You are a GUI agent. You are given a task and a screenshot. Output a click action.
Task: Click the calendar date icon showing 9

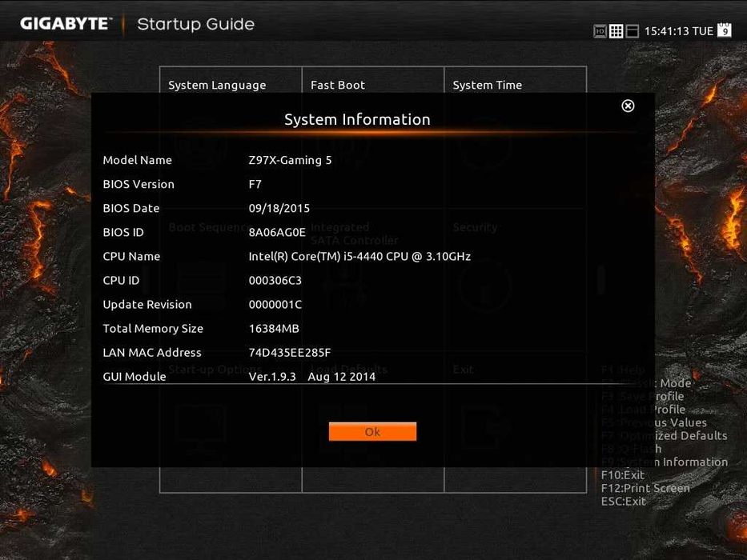[x=725, y=30]
